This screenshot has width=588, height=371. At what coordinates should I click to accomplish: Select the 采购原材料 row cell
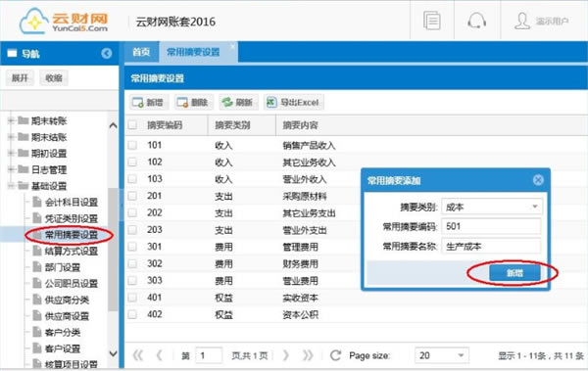pos(305,196)
